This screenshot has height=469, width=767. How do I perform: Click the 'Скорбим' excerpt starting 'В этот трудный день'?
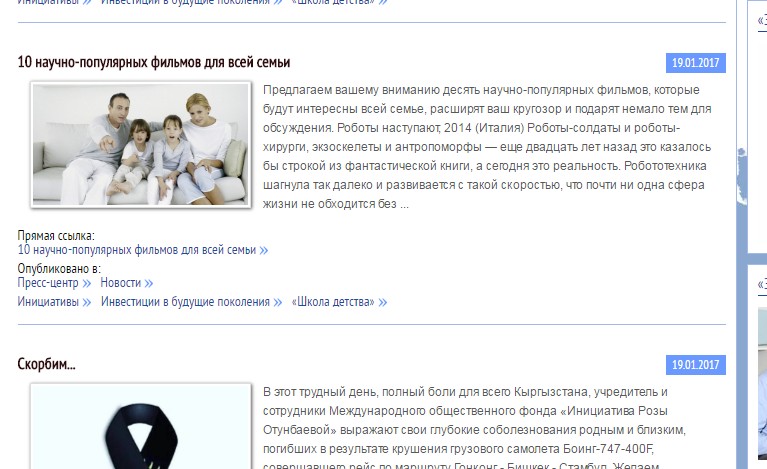pyautogui.click(x=474, y=429)
